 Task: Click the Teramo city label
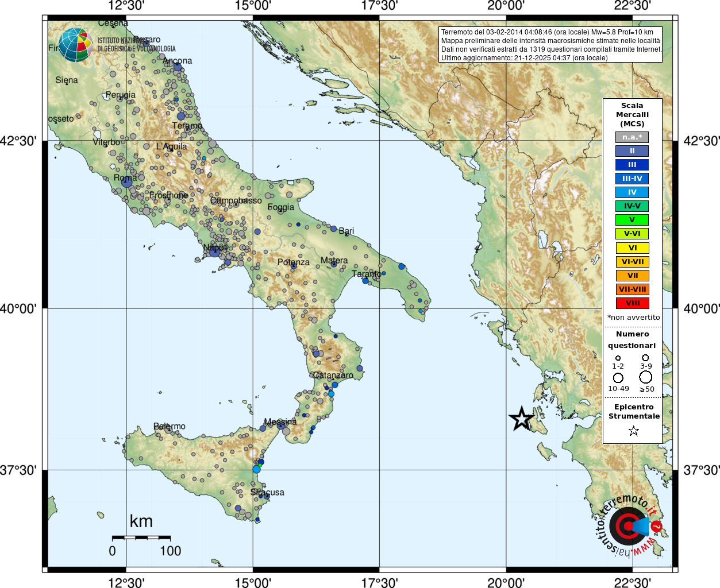pyautogui.click(x=187, y=126)
